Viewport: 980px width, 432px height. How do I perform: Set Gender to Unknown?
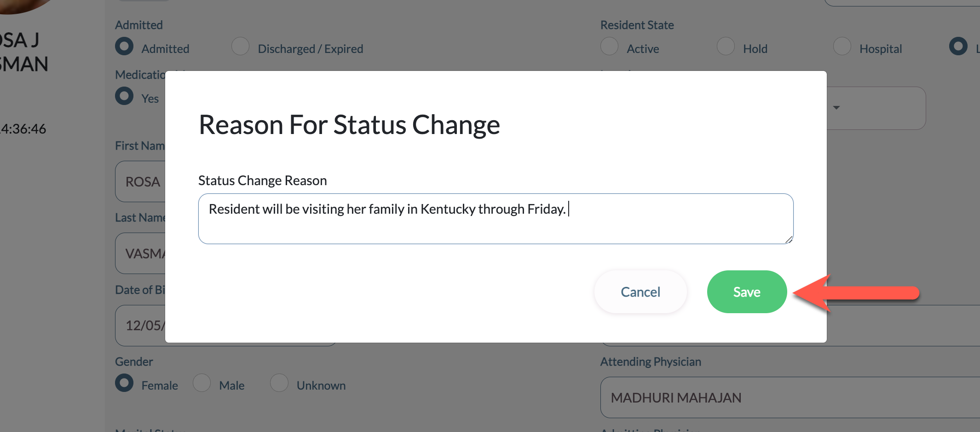(279, 383)
